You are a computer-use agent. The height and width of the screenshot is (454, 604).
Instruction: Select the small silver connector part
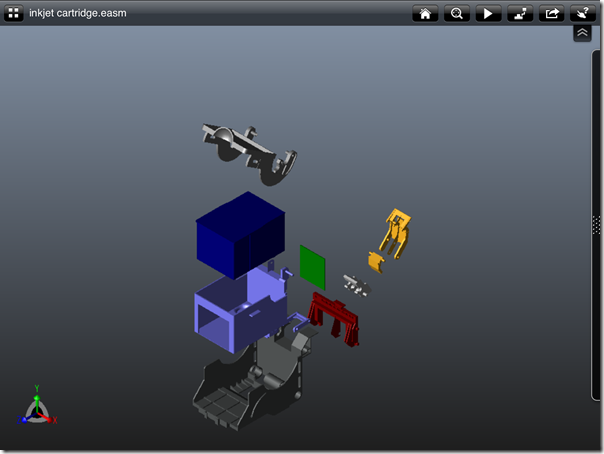click(x=357, y=286)
